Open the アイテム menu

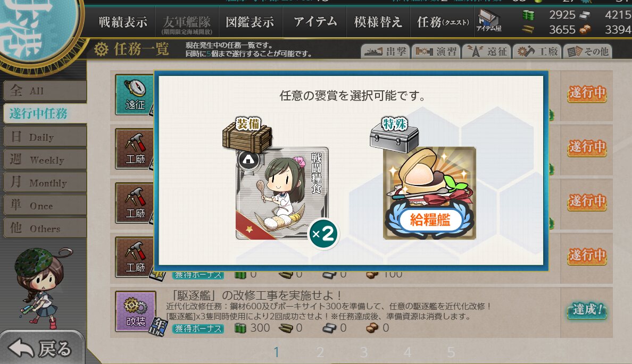(315, 22)
